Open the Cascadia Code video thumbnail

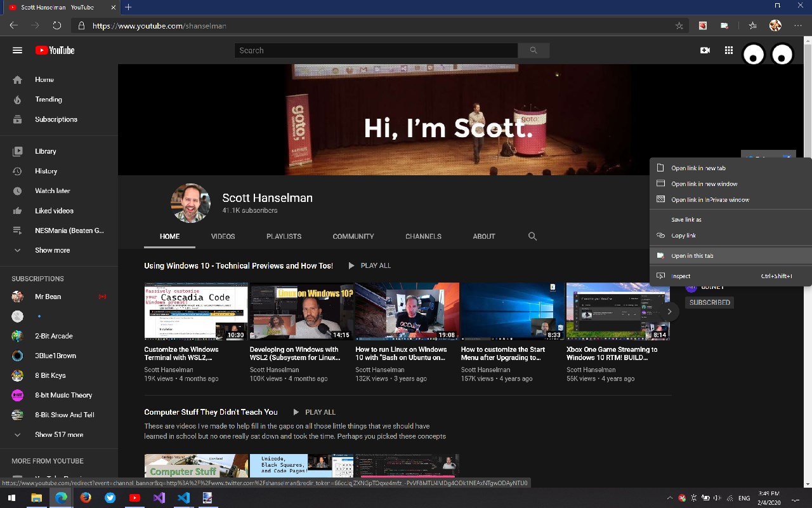196,311
